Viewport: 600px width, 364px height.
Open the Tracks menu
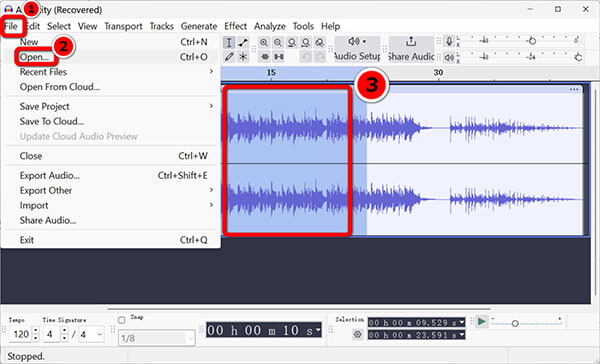click(161, 26)
